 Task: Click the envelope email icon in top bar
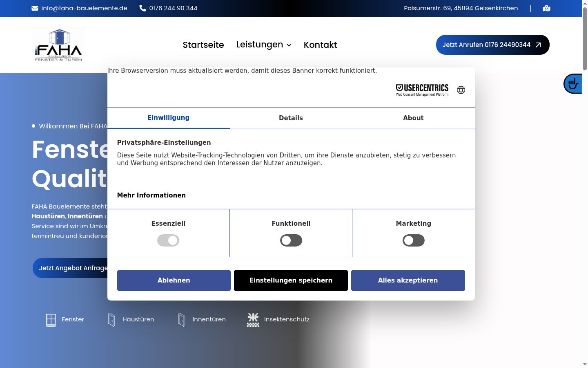tap(35, 8)
